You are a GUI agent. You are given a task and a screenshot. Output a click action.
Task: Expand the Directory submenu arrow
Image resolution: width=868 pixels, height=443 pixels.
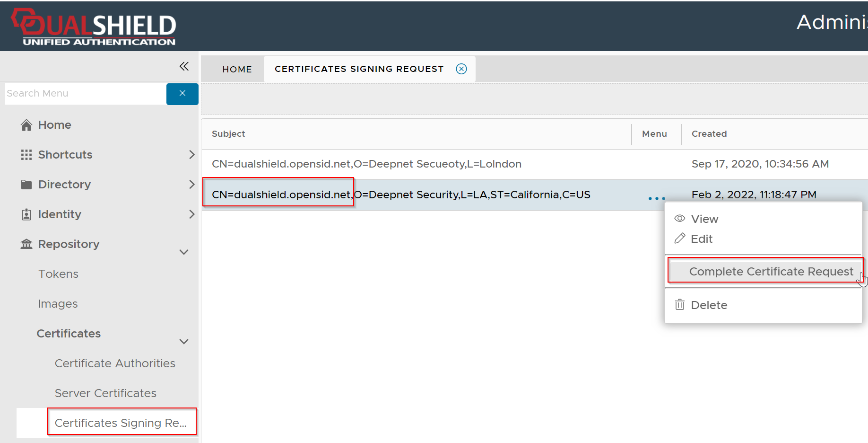191,185
